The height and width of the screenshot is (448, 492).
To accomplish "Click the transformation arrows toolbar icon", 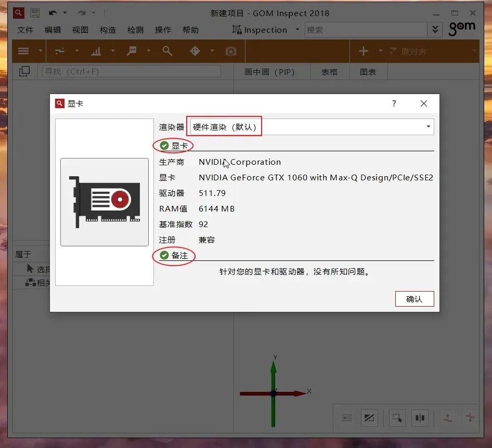I will (x=60, y=51).
